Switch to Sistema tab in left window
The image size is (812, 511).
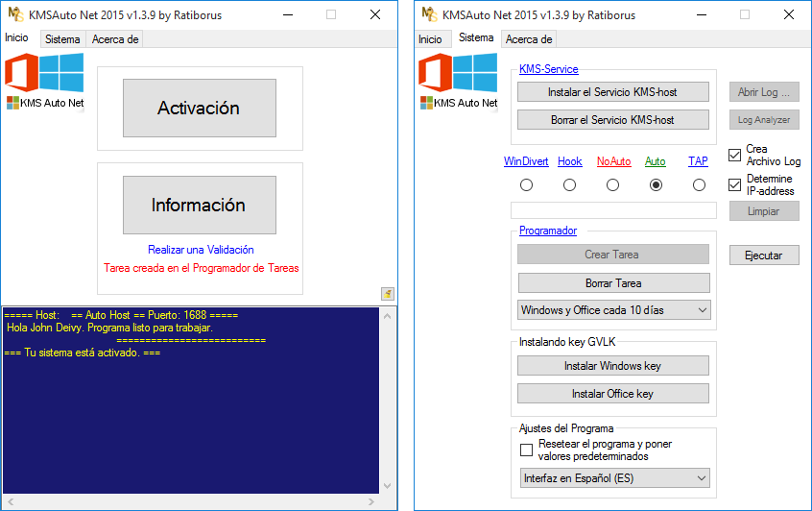[62, 39]
